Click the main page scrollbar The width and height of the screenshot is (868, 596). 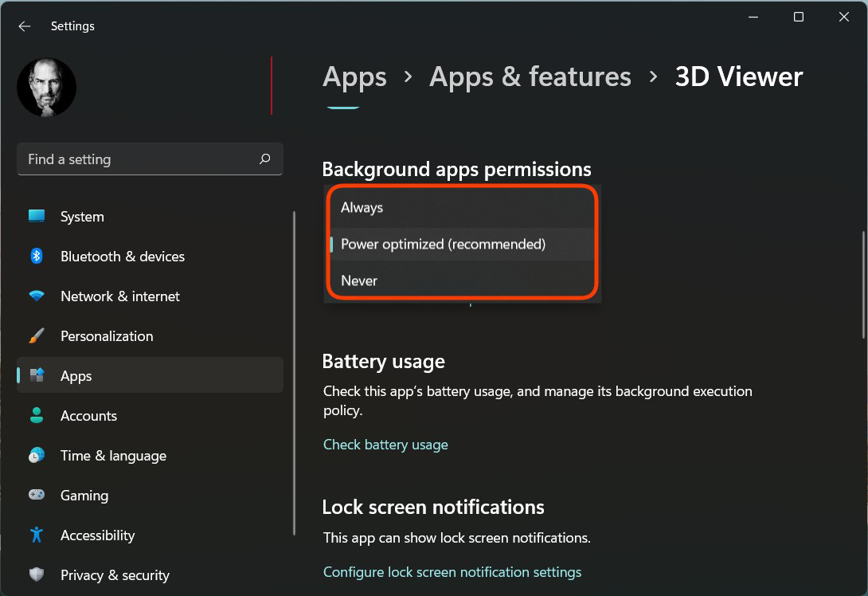(863, 284)
